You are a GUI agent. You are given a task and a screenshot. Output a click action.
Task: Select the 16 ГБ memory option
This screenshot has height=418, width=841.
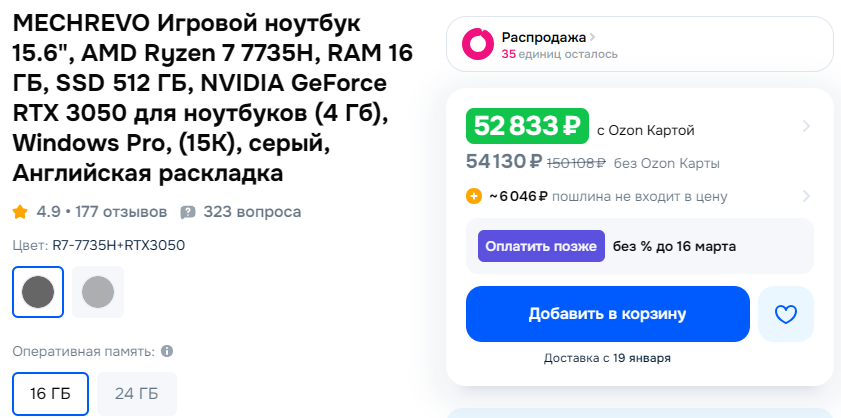51,393
